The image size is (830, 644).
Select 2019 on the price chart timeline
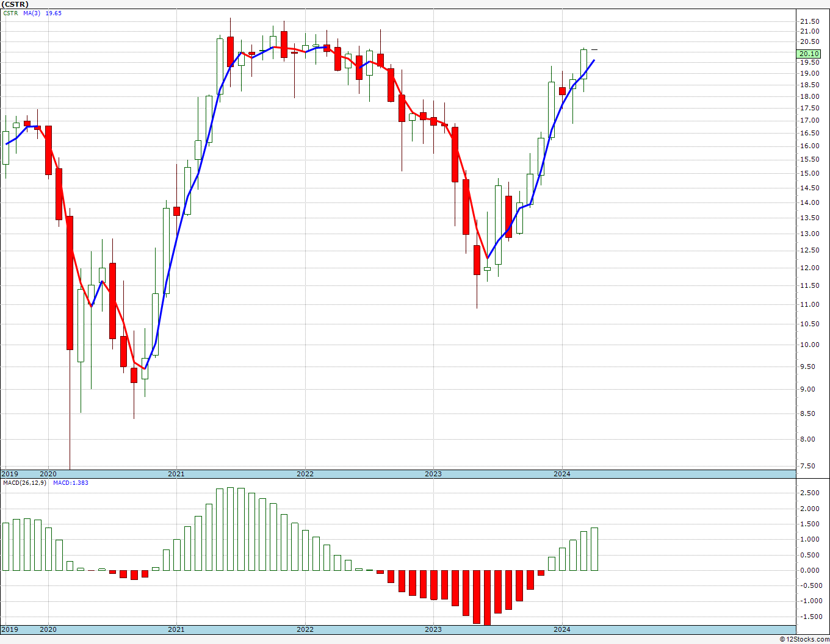pyautogui.click(x=10, y=474)
